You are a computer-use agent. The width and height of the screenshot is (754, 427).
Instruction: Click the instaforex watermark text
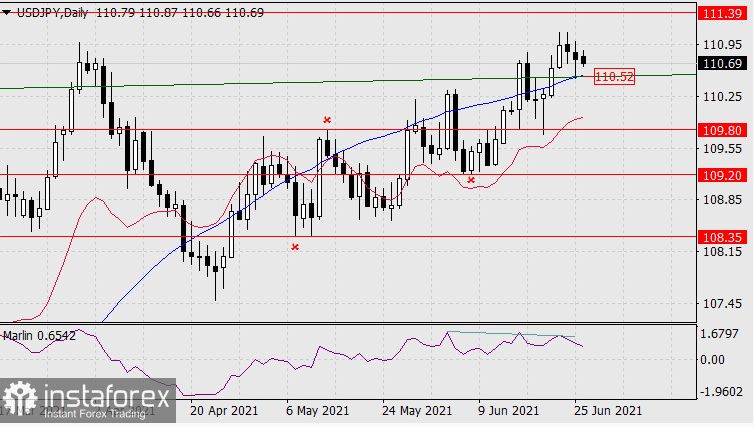click(x=107, y=397)
